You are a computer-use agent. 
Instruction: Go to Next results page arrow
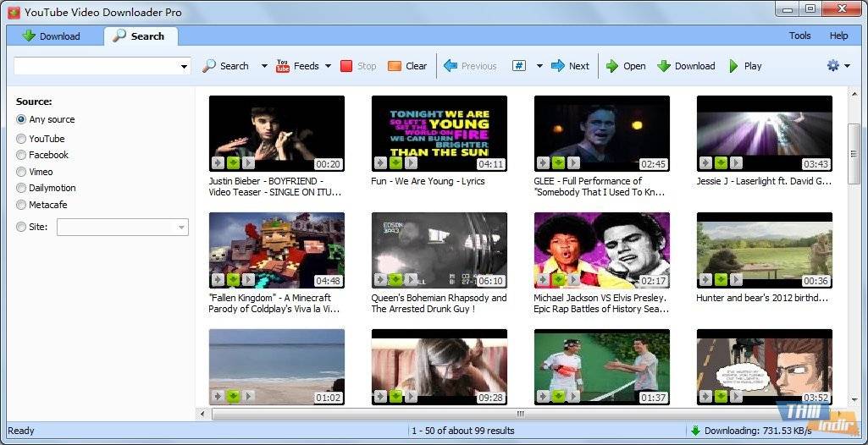558,66
